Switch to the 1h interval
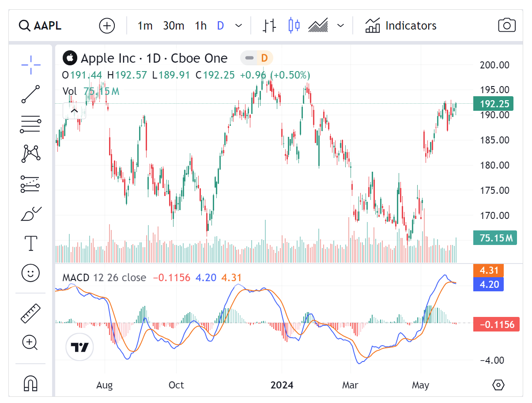The height and width of the screenshot is (403, 532). pos(201,26)
